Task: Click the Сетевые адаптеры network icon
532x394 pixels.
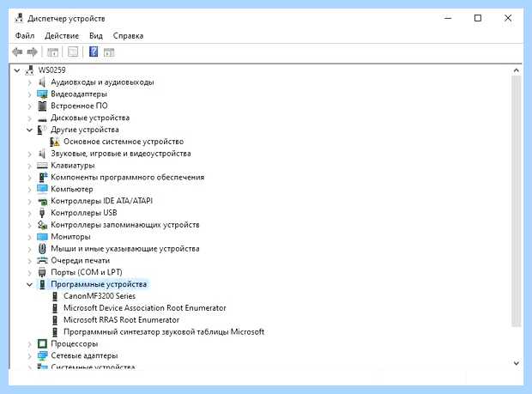Action: point(42,355)
